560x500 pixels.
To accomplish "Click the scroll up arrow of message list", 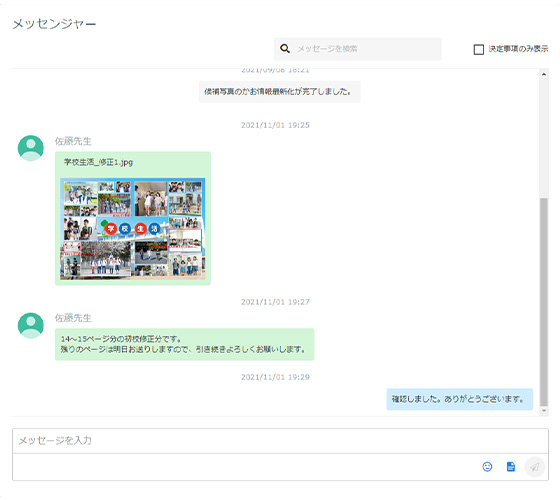I will click(x=544, y=74).
